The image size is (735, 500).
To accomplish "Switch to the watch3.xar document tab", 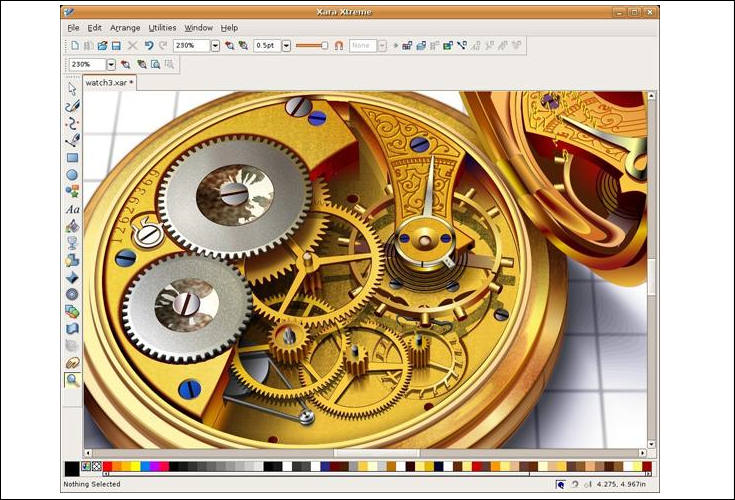I will (109, 82).
